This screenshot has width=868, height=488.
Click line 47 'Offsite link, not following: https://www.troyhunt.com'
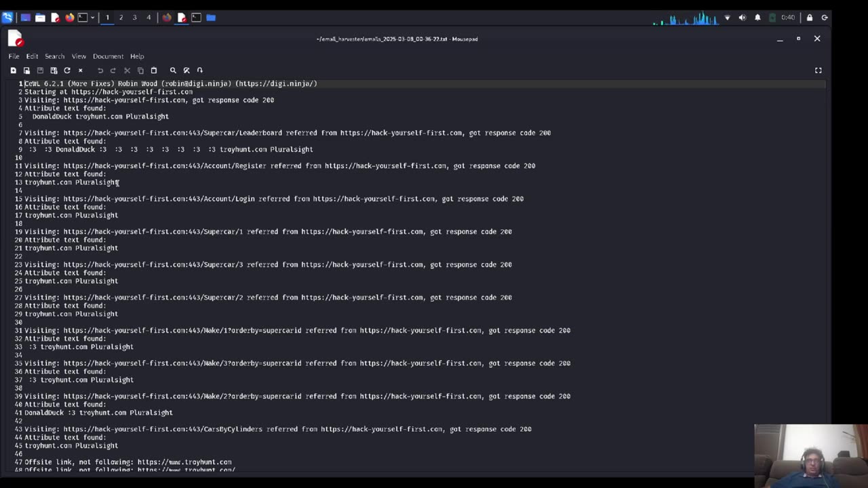tap(128, 462)
